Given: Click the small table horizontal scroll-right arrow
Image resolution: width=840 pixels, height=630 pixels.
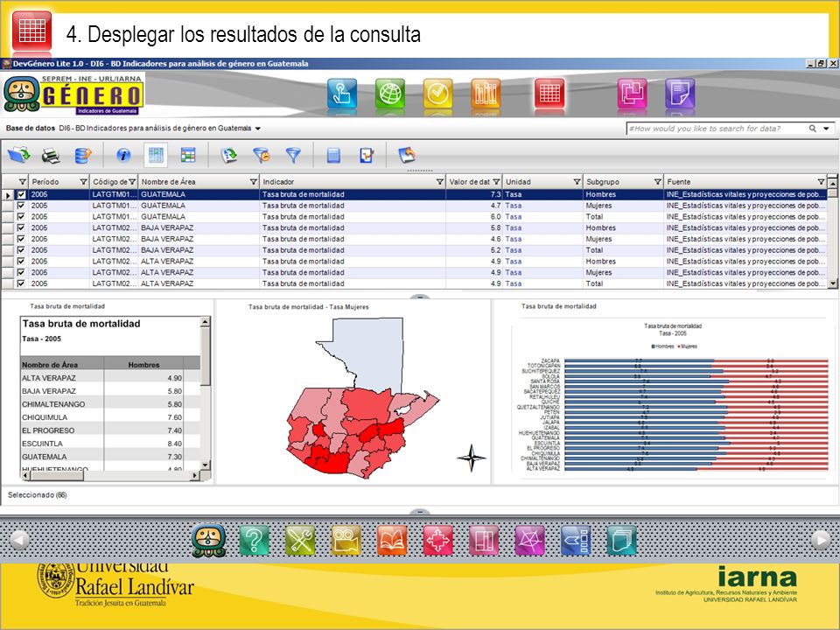Looking at the screenshot, I should click(x=194, y=475).
